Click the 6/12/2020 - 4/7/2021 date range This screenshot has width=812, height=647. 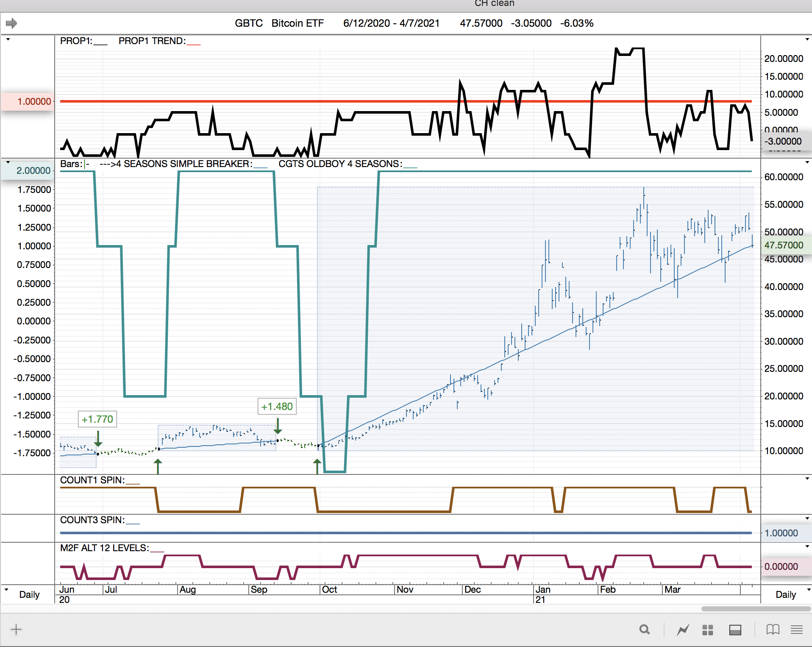392,23
